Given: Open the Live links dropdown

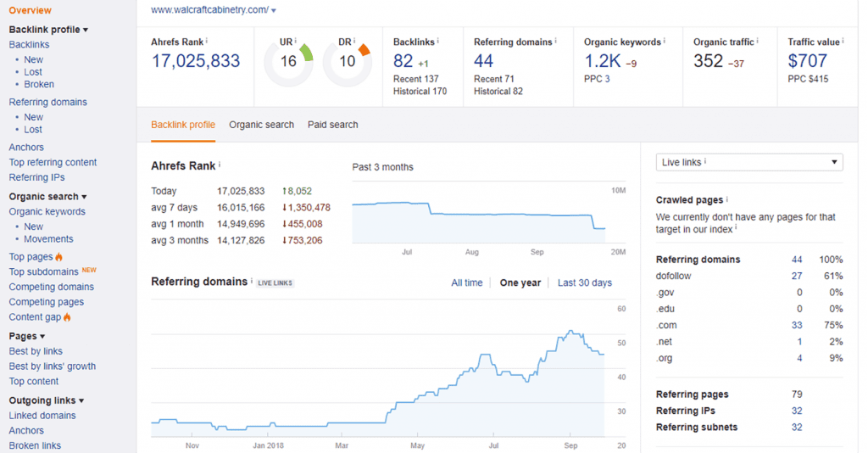Looking at the screenshot, I should 749,162.
